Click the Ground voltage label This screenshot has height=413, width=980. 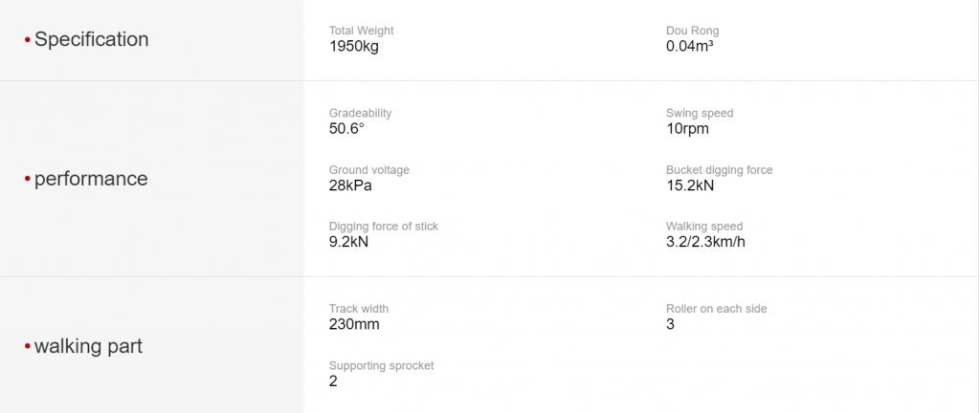(369, 170)
